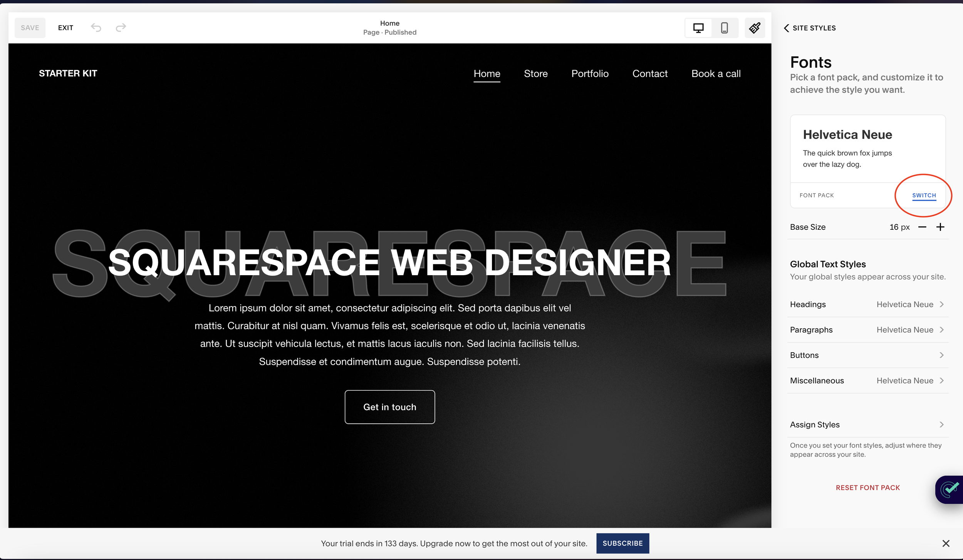
Task: Expand Headings font settings
Action: pos(867,304)
